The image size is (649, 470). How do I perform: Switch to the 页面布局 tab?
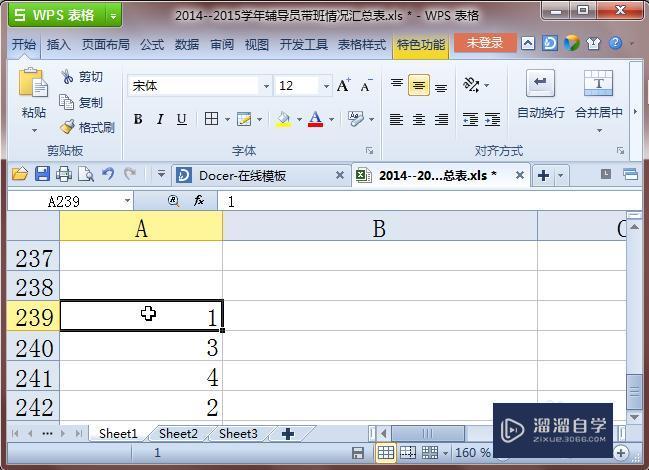(105, 44)
